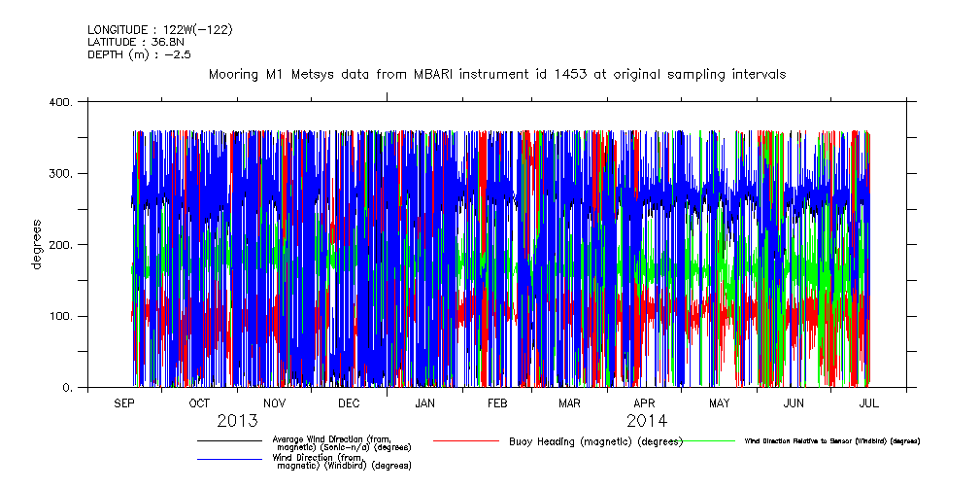Click the 200 y-axis tick label

pyautogui.click(x=61, y=245)
